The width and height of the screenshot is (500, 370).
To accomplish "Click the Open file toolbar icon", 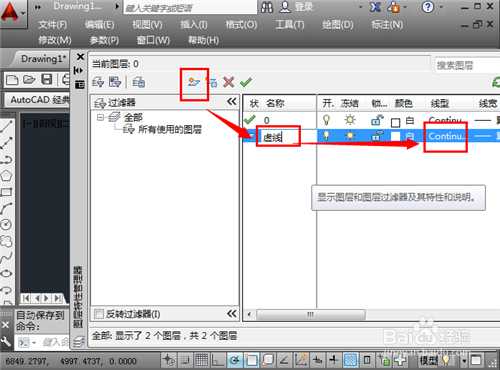I will click(x=29, y=80).
